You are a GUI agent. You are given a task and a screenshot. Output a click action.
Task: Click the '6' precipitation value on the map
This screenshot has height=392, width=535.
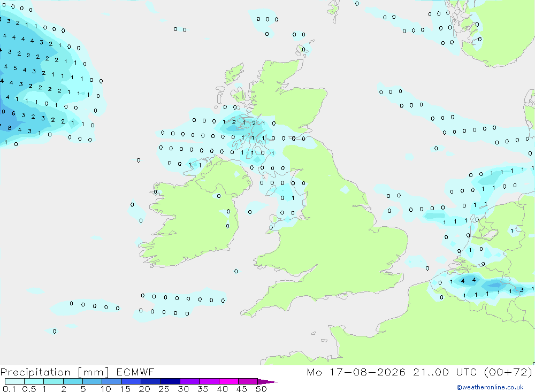click(14, 113)
